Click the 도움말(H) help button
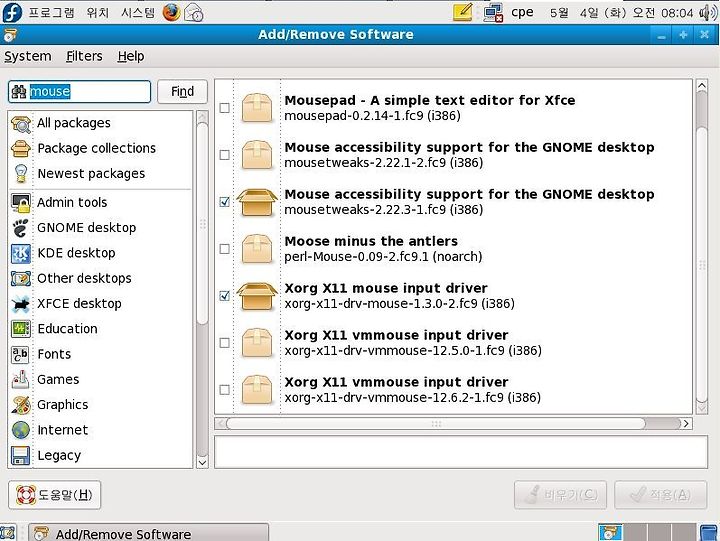The width and height of the screenshot is (720, 541). pyautogui.click(x=55, y=495)
